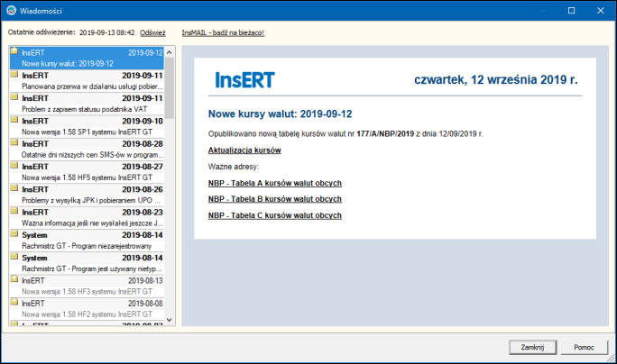Image resolution: width=617 pixels, height=364 pixels.
Task: Click the Wiadomości window app icon
Action: (x=11, y=11)
